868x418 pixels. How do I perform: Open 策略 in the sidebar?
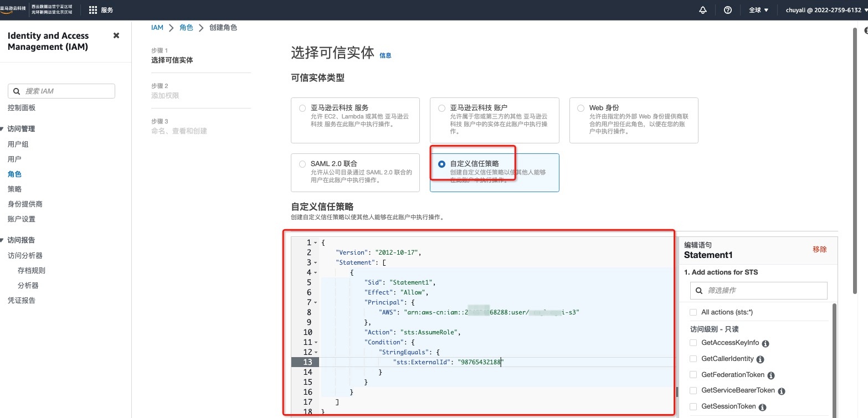14,189
